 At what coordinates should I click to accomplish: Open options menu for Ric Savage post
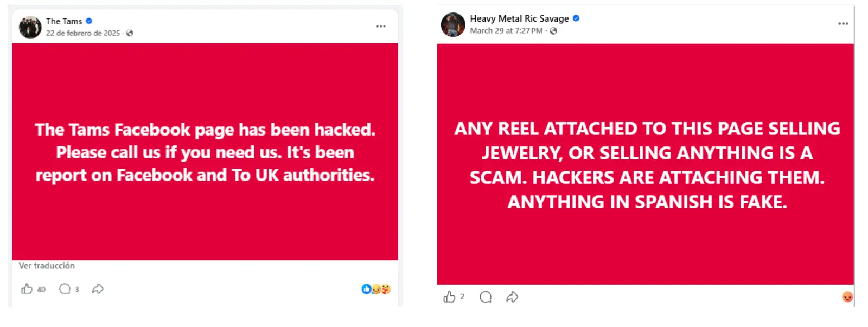pos(843,23)
